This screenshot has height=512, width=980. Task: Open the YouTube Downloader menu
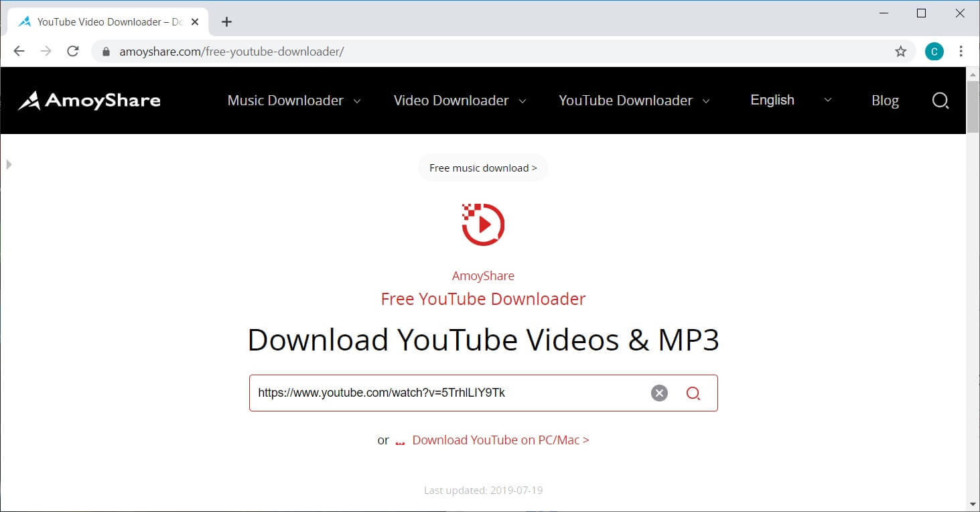(626, 100)
